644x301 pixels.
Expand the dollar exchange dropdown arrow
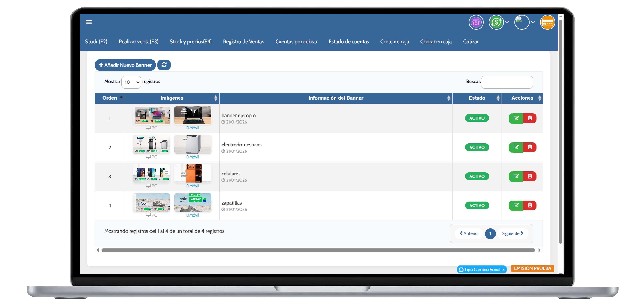point(507,23)
